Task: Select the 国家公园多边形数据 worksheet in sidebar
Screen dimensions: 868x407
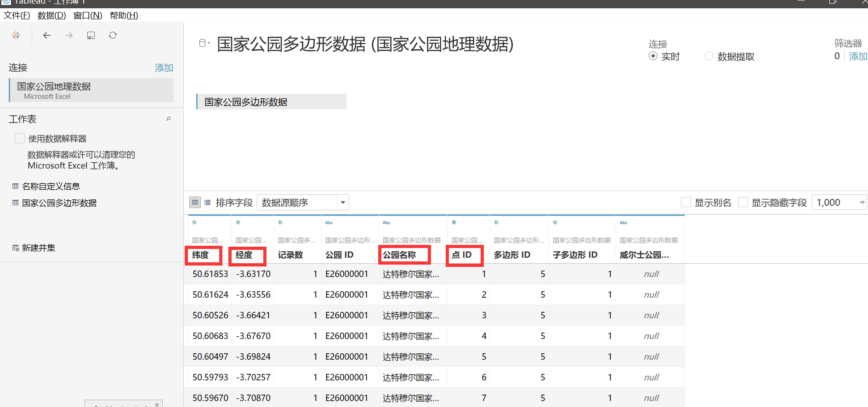Action: pos(59,203)
